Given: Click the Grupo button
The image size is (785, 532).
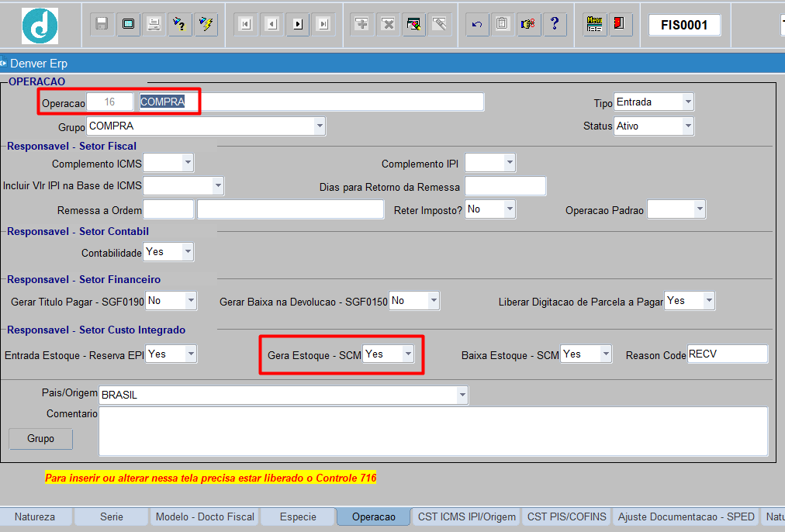Looking at the screenshot, I should [40, 439].
